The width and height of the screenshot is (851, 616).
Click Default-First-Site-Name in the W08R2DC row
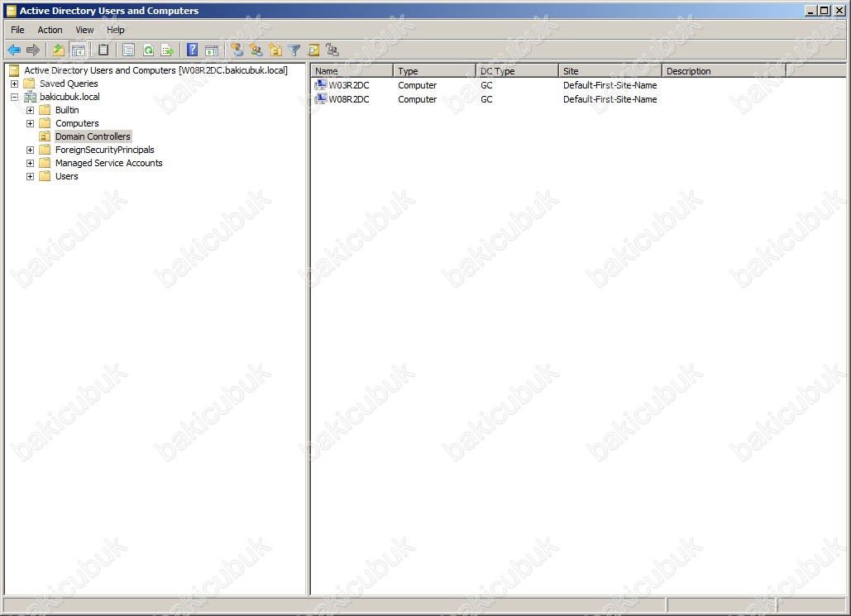(610, 99)
